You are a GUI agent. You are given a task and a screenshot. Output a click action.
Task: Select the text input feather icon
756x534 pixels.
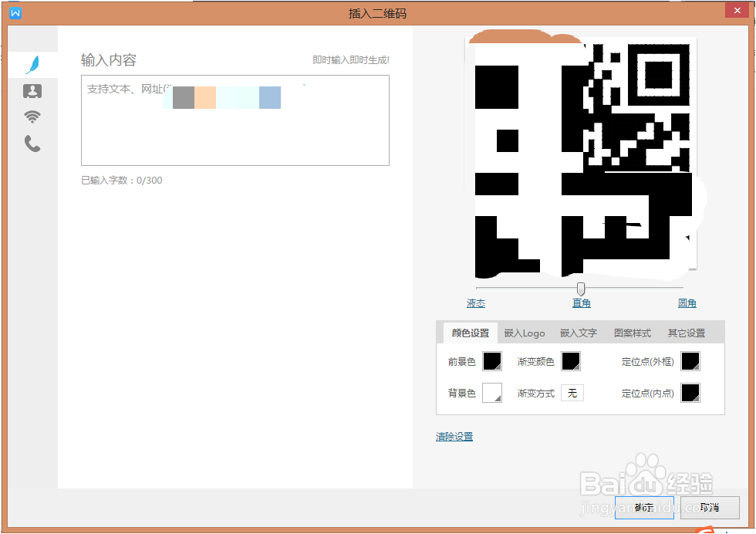coord(32,65)
